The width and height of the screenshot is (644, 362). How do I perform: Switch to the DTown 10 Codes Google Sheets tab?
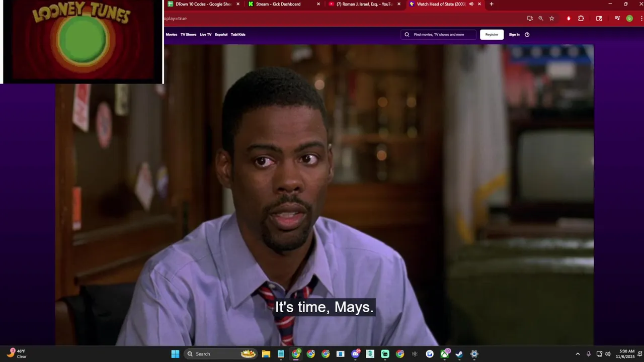coord(204,4)
